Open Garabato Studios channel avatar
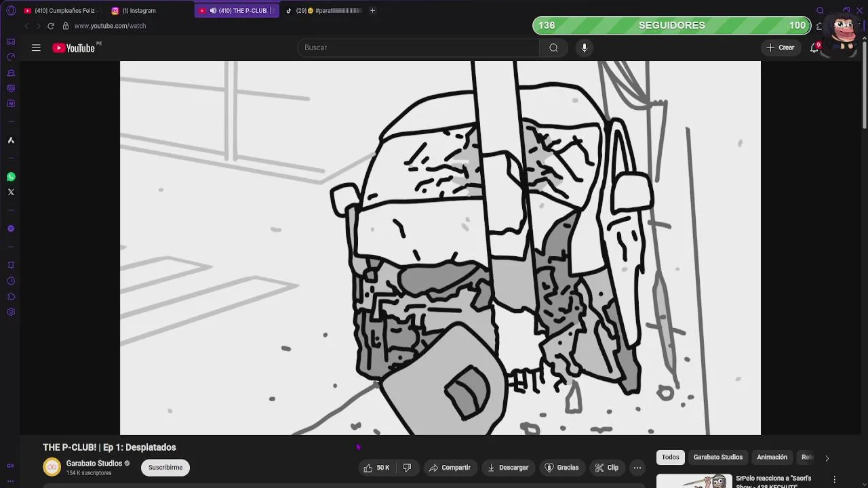The width and height of the screenshot is (868, 488). tap(52, 467)
